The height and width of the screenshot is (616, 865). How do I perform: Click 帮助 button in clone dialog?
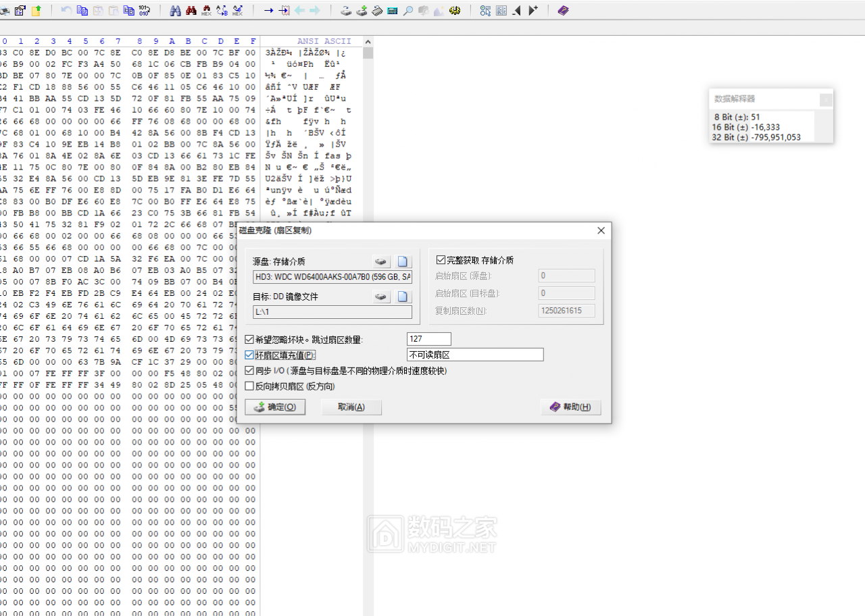(x=571, y=407)
